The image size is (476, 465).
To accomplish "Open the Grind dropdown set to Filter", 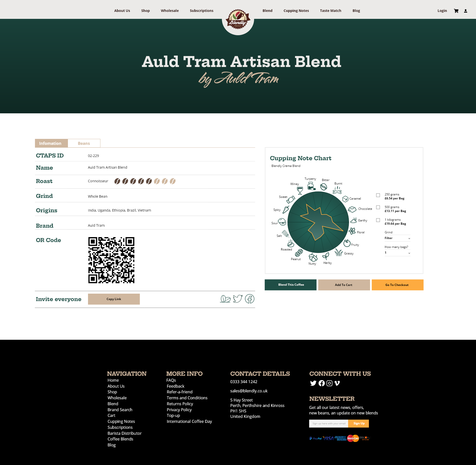I will click(397, 238).
